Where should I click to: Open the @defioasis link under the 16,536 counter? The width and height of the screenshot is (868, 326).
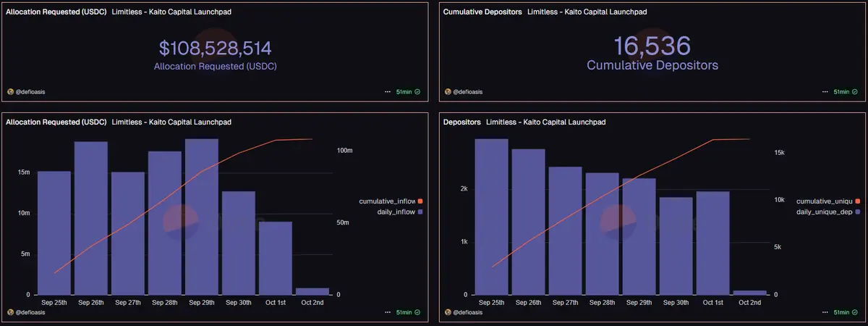[x=468, y=92]
